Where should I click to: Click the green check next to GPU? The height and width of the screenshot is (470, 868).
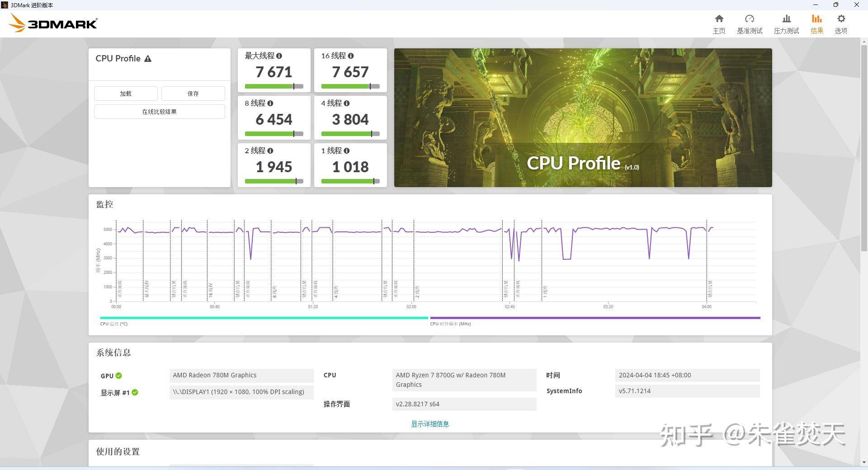tap(118, 376)
